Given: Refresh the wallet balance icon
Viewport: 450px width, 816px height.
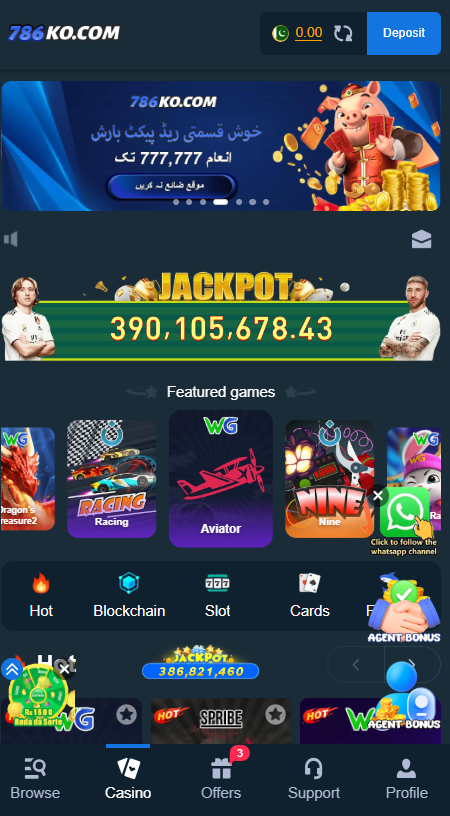Looking at the screenshot, I should pyautogui.click(x=343, y=33).
